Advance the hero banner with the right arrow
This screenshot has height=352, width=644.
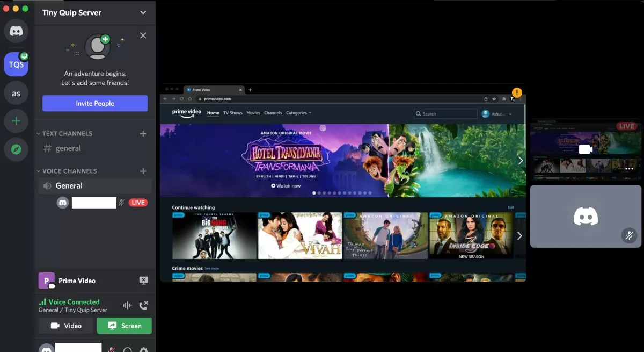pos(520,161)
